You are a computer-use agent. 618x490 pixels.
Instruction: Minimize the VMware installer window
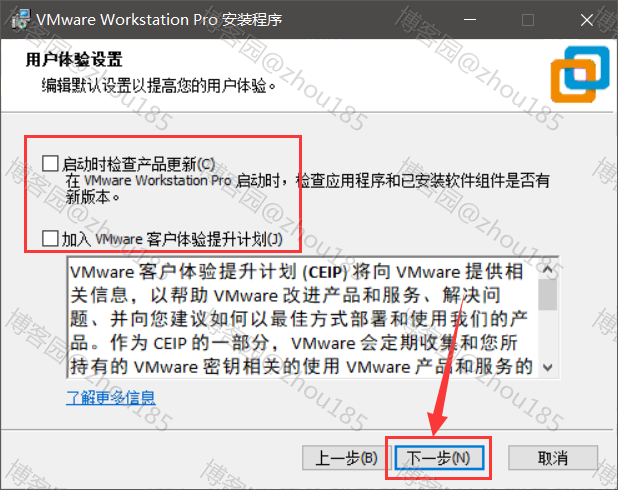(469, 19)
